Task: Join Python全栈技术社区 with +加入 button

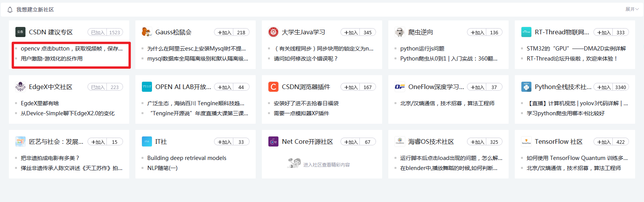Action: 604,87
